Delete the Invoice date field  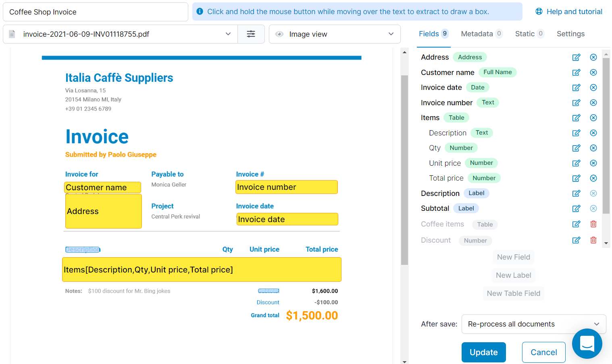click(x=593, y=87)
